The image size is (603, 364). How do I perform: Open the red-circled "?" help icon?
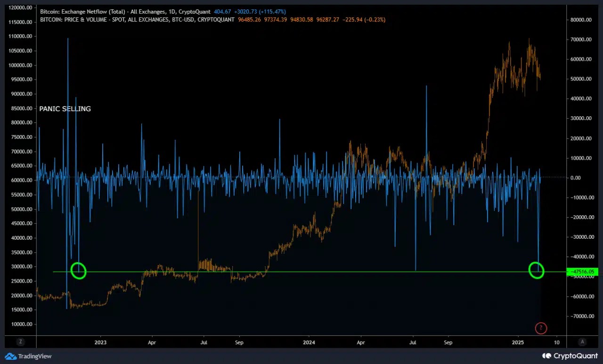[x=541, y=328]
